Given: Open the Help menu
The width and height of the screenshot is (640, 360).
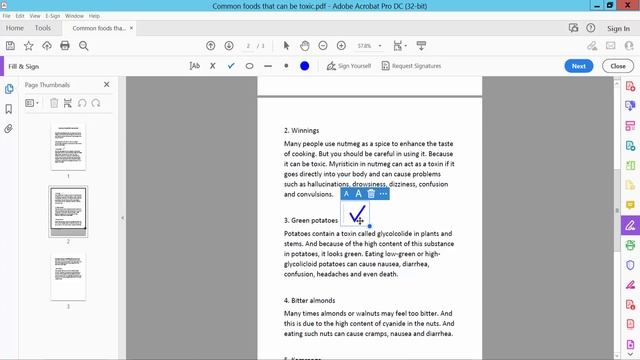Looking at the screenshot, I should pos(94,16).
